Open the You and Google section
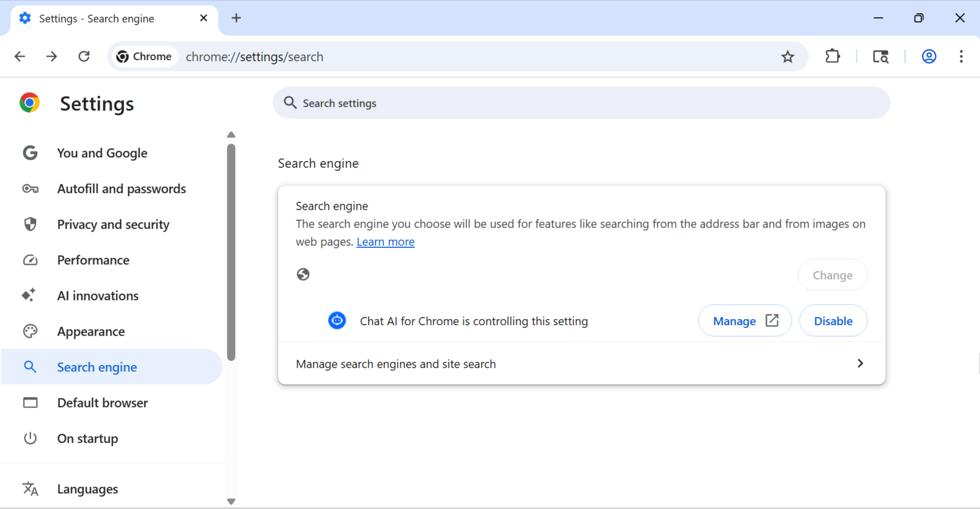 pos(112,153)
